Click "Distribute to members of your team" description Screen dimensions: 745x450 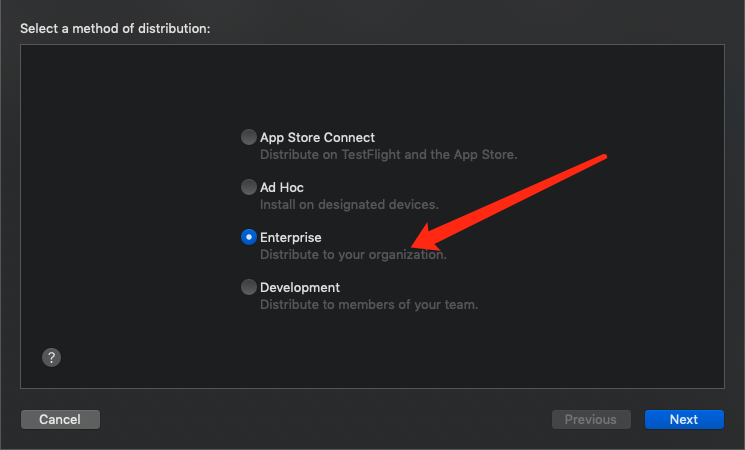click(369, 305)
